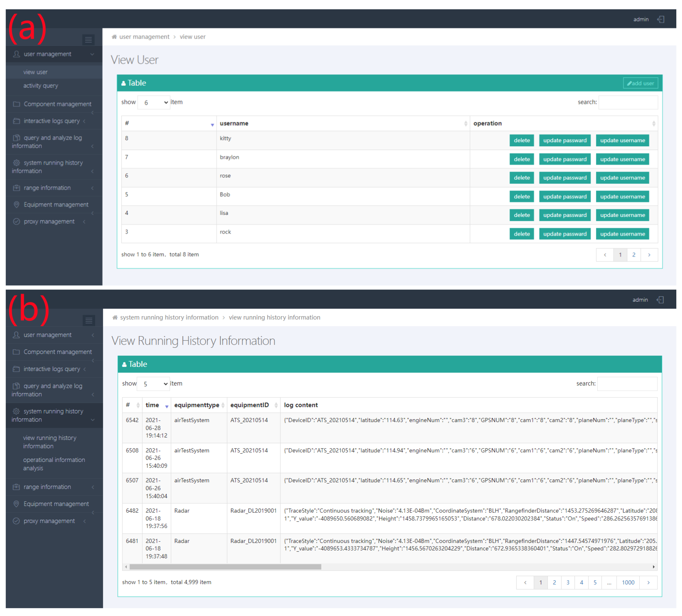Click range information icon in lower sidebar
The width and height of the screenshot is (682, 616).
point(16,487)
